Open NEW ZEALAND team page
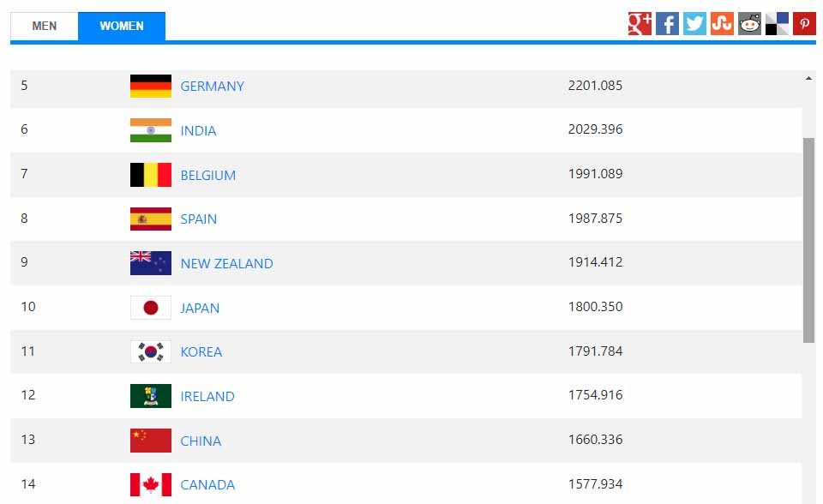 click(x=226, y=263)
